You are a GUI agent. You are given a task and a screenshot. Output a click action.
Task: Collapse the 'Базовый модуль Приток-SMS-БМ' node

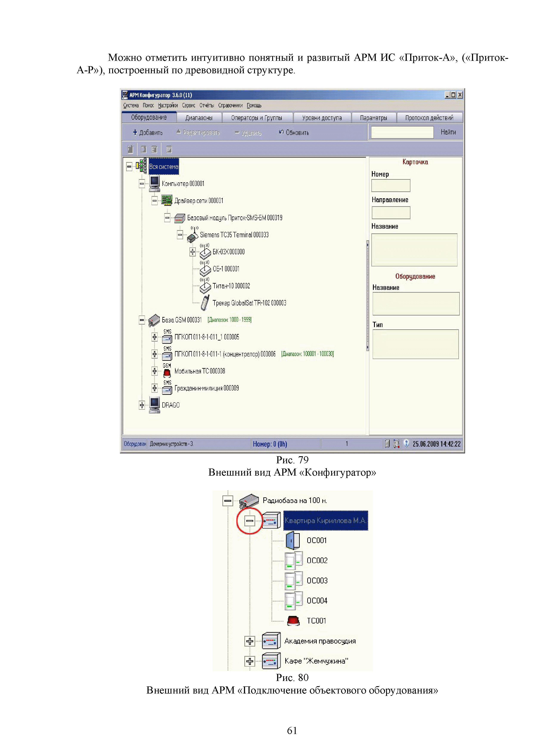pos(167,218)
